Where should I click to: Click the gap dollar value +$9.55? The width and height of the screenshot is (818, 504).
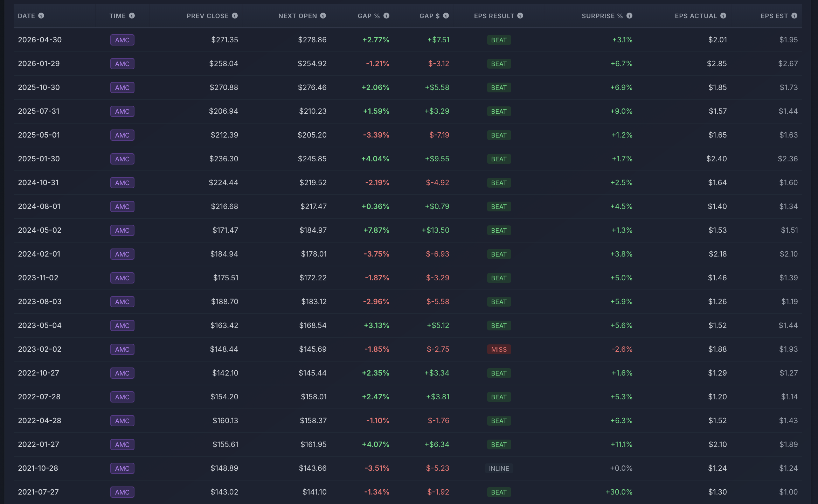click(x=437, y=159)
